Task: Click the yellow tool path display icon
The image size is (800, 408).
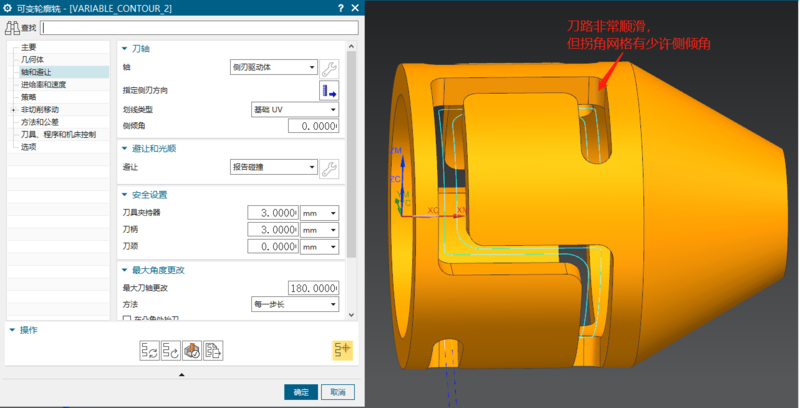Action: click(x=342, y=350)
